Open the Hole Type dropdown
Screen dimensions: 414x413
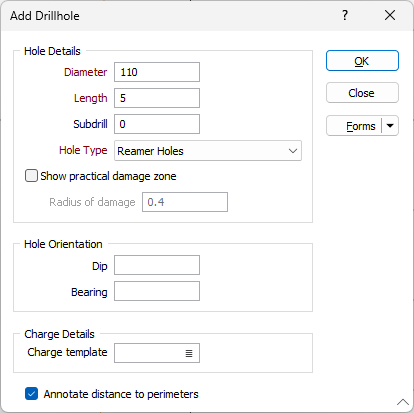[x=208, y=151]
